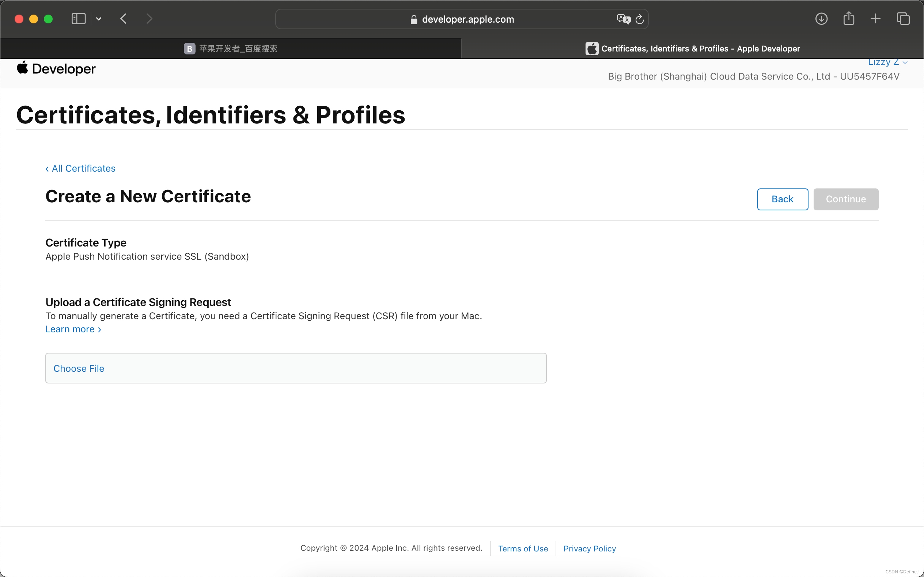This screenshot has height=577, width=924.
Task: Click the Share icon in the toolbar
Action: tap(848, 18)
